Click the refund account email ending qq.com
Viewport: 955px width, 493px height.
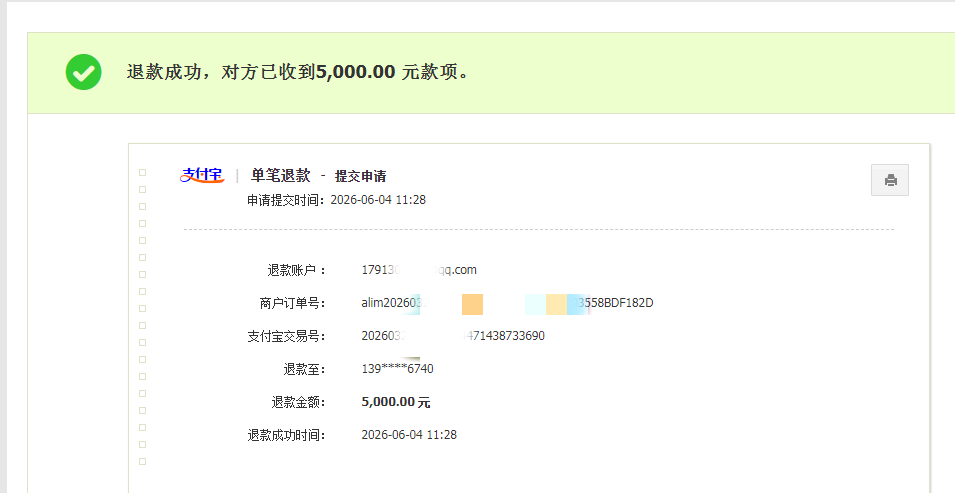(419, 270)
